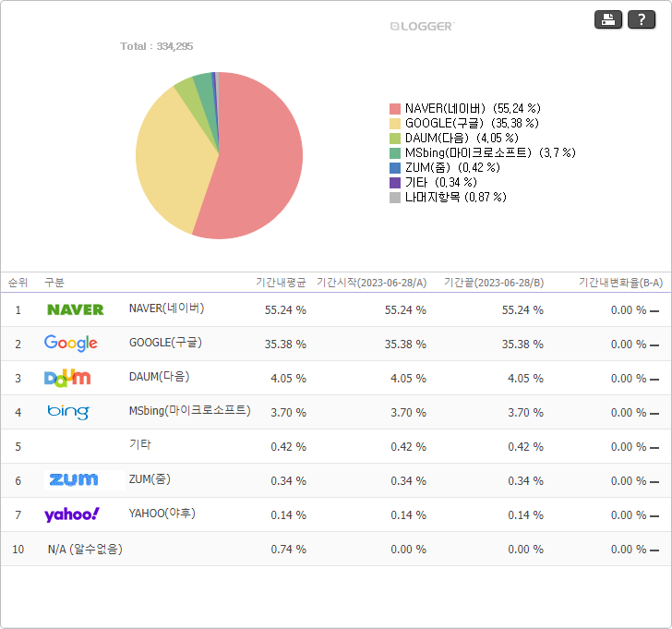The width and height of the screenshot is (672, 629).
Task: Click MSbing legend text with 3.7 %
Action: point(490,153)
